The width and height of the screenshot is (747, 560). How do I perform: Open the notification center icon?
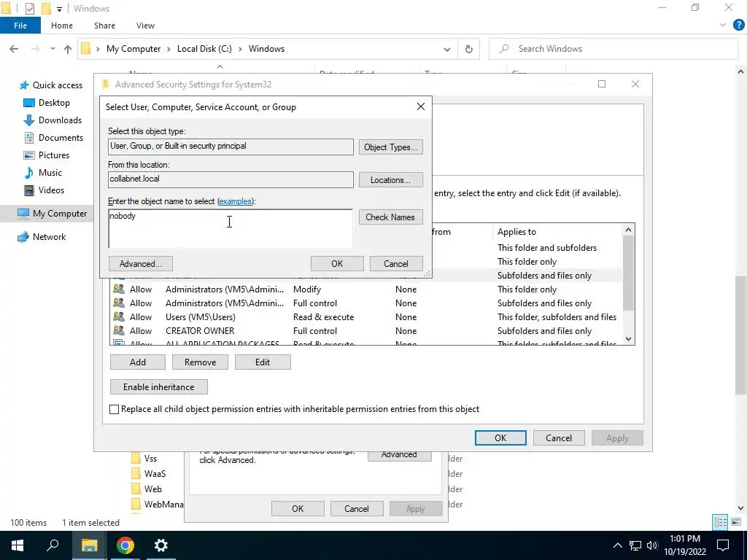point(723,545)
